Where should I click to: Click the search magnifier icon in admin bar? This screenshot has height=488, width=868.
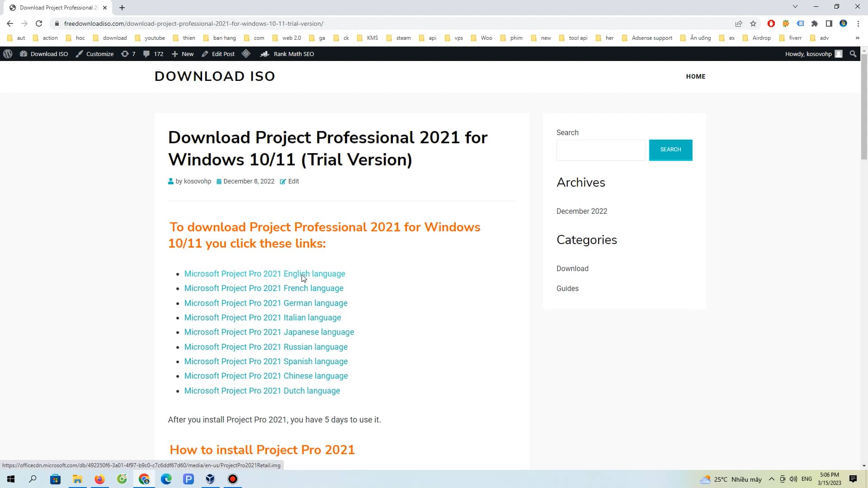coord(853,54)
